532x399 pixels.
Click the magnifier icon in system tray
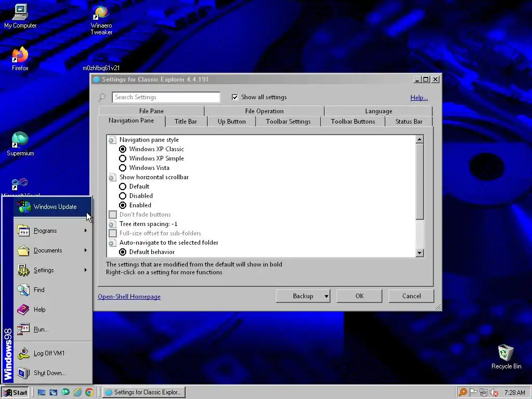click(462, 392)
